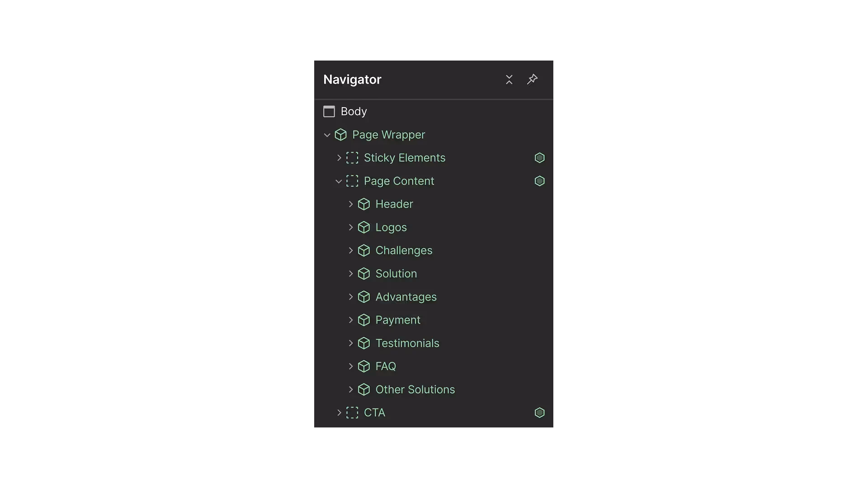The height and width of the screenshot is (488, 868).
Task: Click the cube icon next to Header
Action: [x=364, y=204]
